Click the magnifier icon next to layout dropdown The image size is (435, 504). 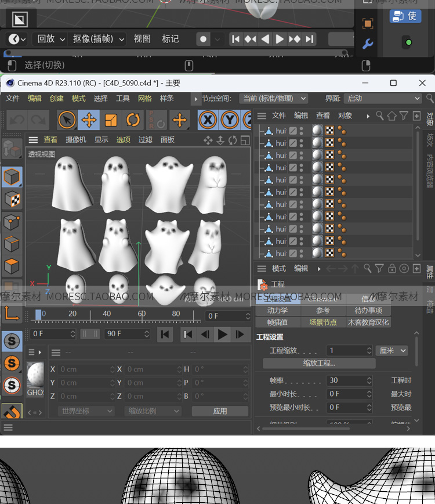point(430,98)
